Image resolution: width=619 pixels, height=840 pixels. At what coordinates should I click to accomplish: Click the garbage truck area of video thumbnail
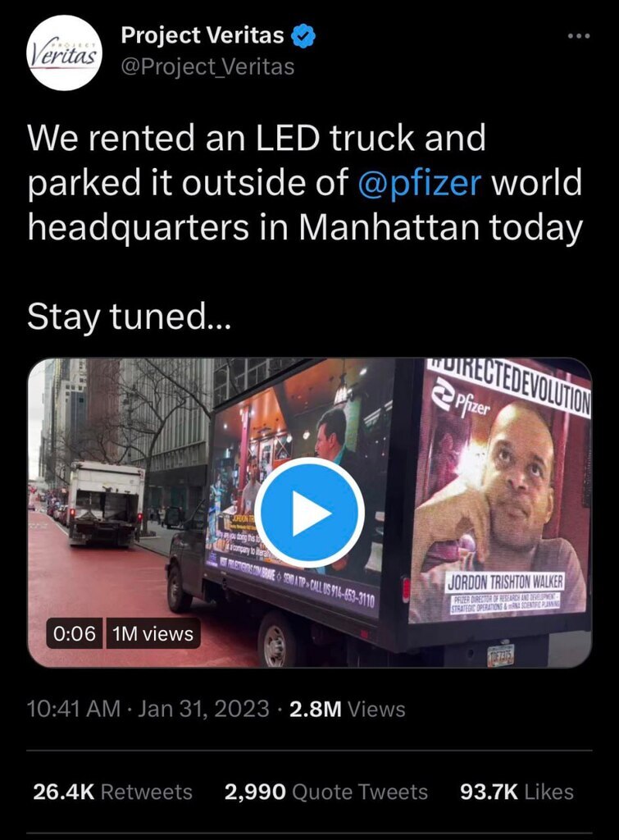(x=106, y=504)
